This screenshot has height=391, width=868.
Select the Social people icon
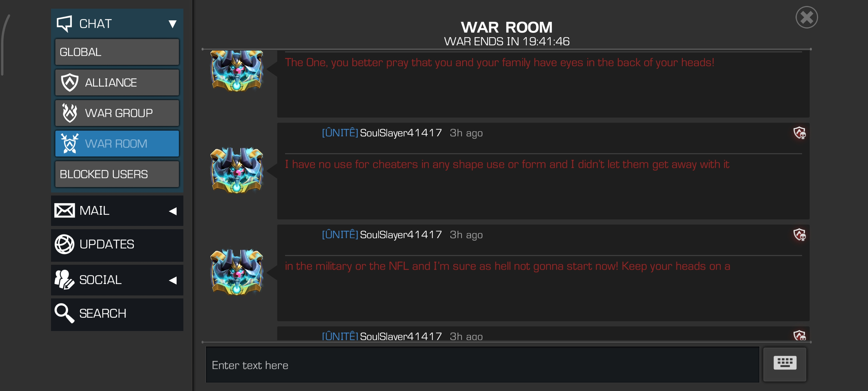pos(64,280)
